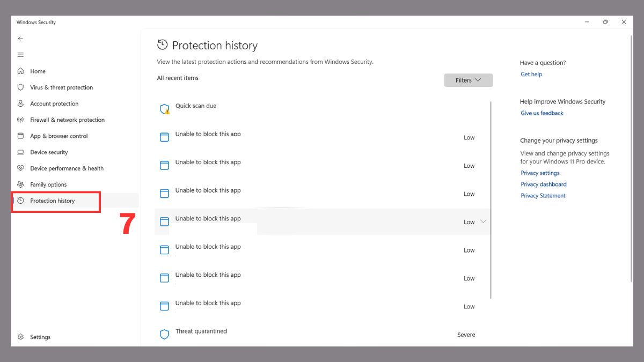Restore down the Windows Security window
Screen dimensions: 644x362
click(605, 22)
